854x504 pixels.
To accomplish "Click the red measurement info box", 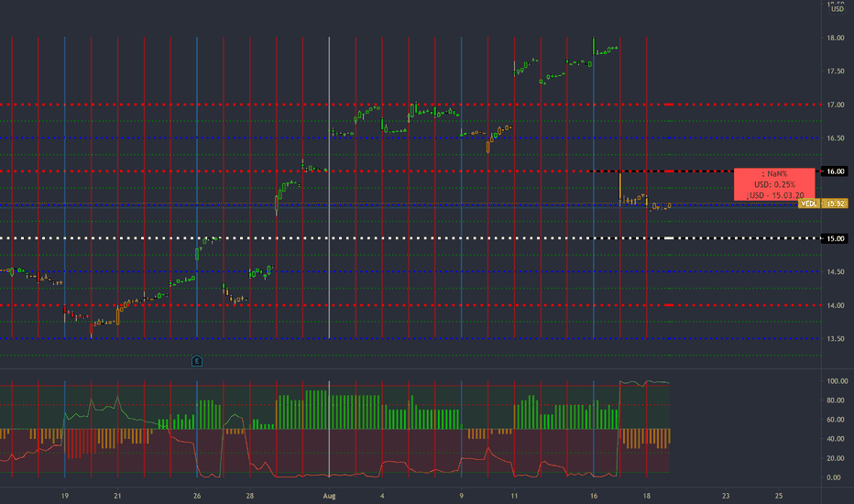I will pyautogui.click(x=774, y=184).
